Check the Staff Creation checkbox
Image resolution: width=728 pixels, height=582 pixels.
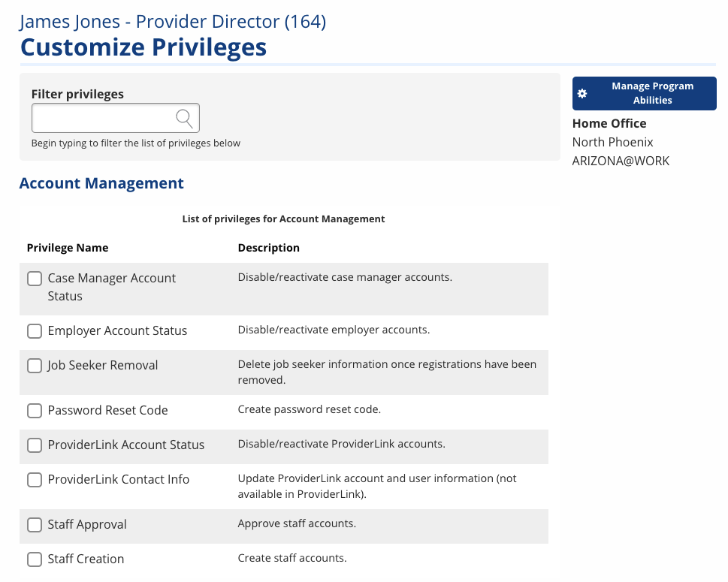point(35,559)
